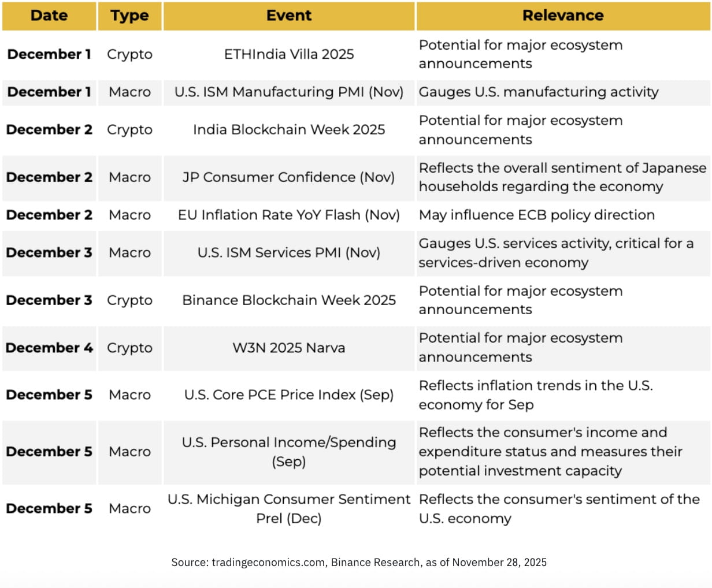Click U.S. Core PCE Price Index cell
This screenshot has width=712, height=588.
point(288,395)
